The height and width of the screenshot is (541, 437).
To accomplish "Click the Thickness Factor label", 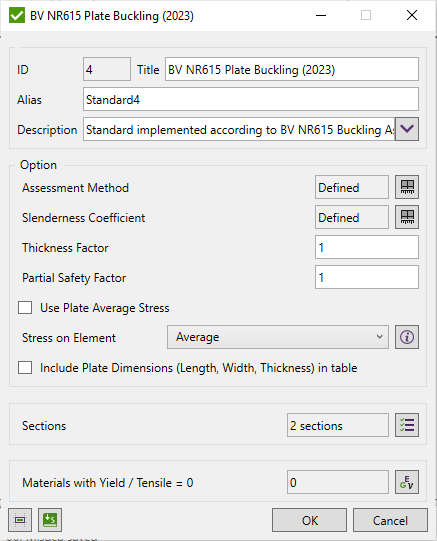I will 65,248.
